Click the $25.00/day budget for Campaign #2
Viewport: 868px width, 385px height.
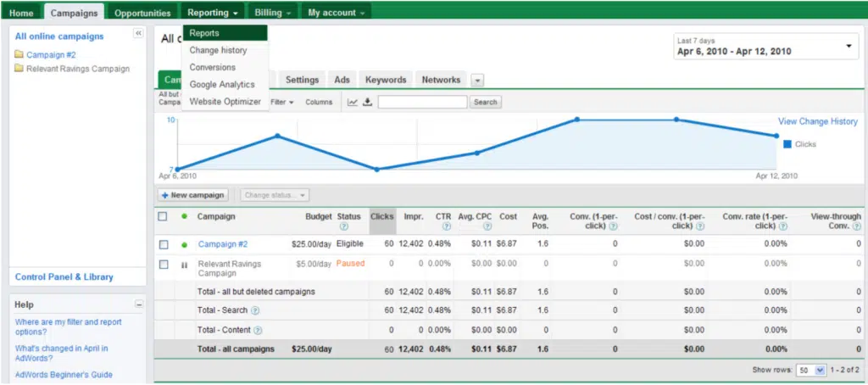tap(312, 244)
